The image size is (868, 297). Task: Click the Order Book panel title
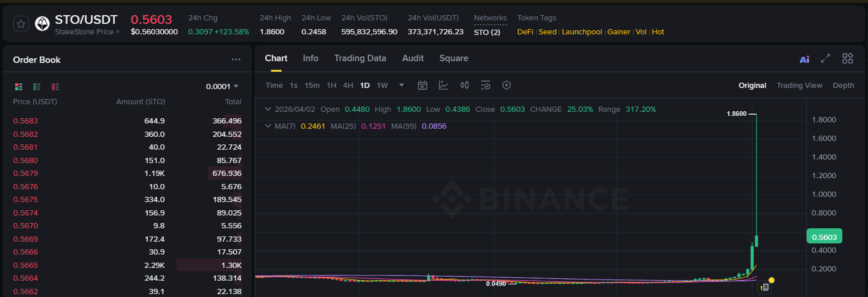tap(37, 59)
